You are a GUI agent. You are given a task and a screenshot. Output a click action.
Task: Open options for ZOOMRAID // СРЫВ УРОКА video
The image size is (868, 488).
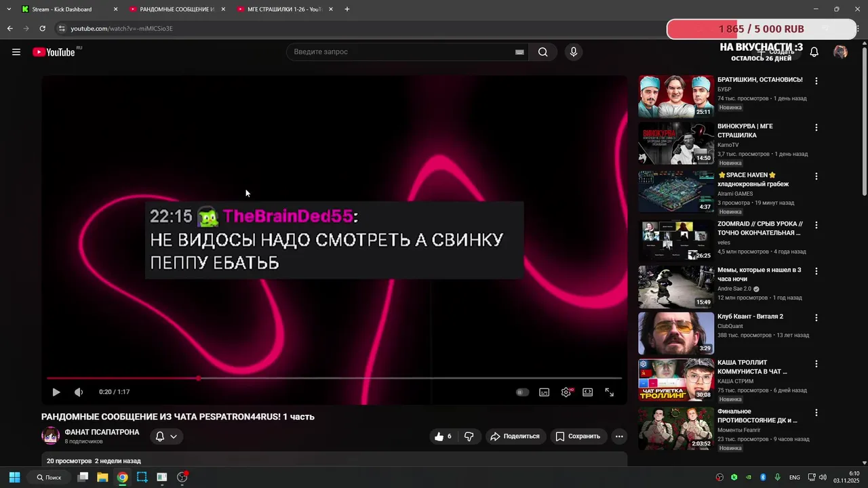pos(816,225)
